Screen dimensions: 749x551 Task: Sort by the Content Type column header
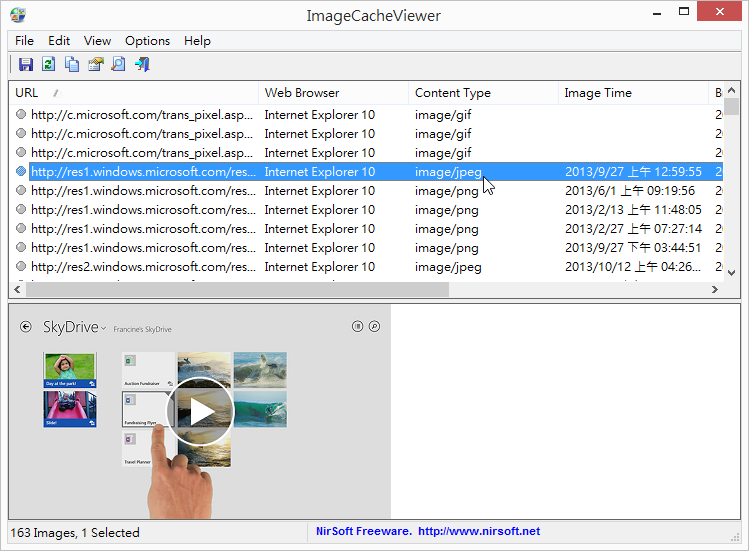(x=483, y=93)
